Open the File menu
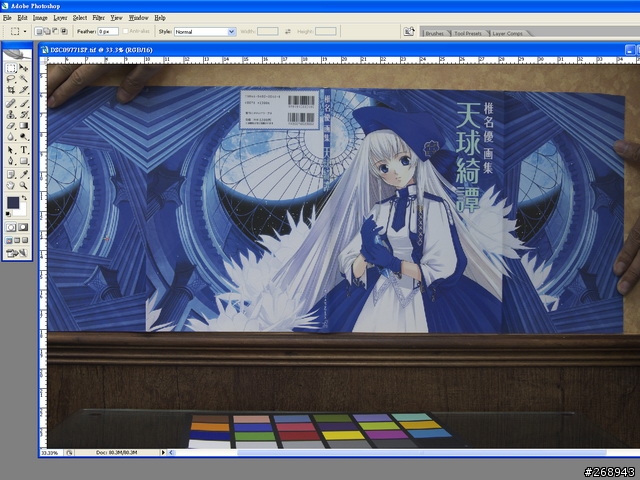 (7, 18)
